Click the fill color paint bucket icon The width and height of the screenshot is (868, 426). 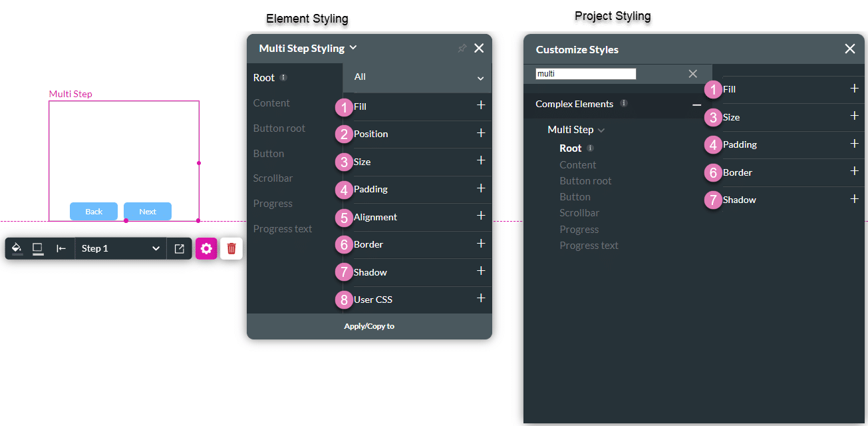pyautogui.click(x=17, y=248)
